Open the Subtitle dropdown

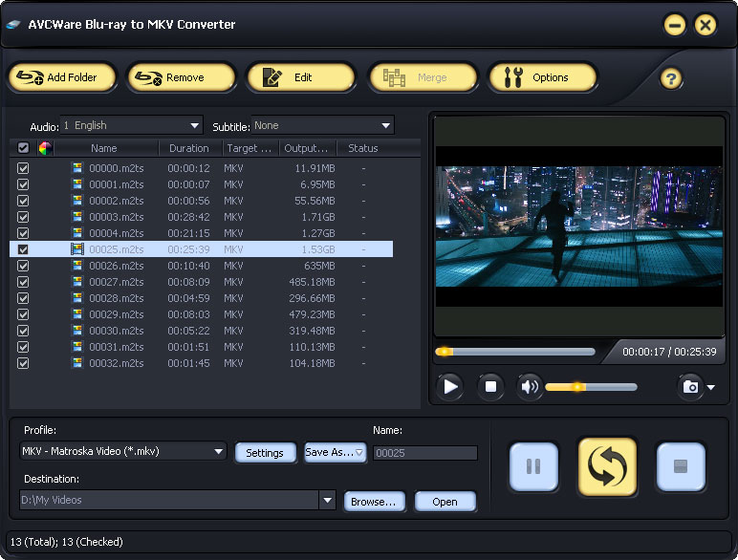click(x=322, y=125)
